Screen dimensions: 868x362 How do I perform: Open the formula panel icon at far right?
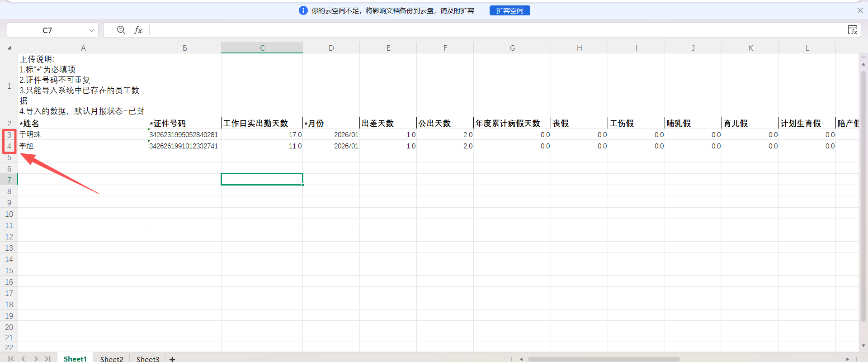[x=852, y=30]
